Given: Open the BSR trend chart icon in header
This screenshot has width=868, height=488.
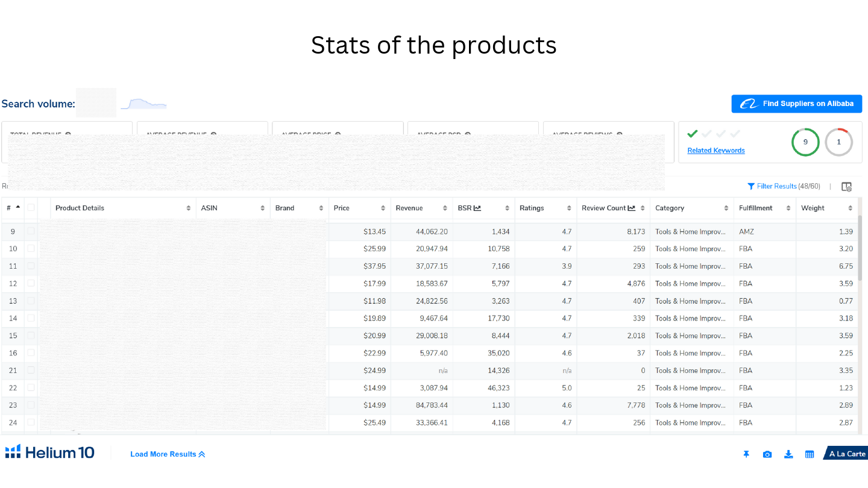Looking at the screenshot, I should [x=479, y=207].
